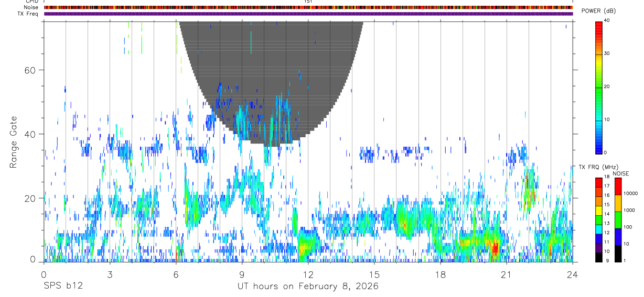Click the 21 tick on UT hours axis
The width and height of the screenshot is (644, 297).
tap(507, 275)
